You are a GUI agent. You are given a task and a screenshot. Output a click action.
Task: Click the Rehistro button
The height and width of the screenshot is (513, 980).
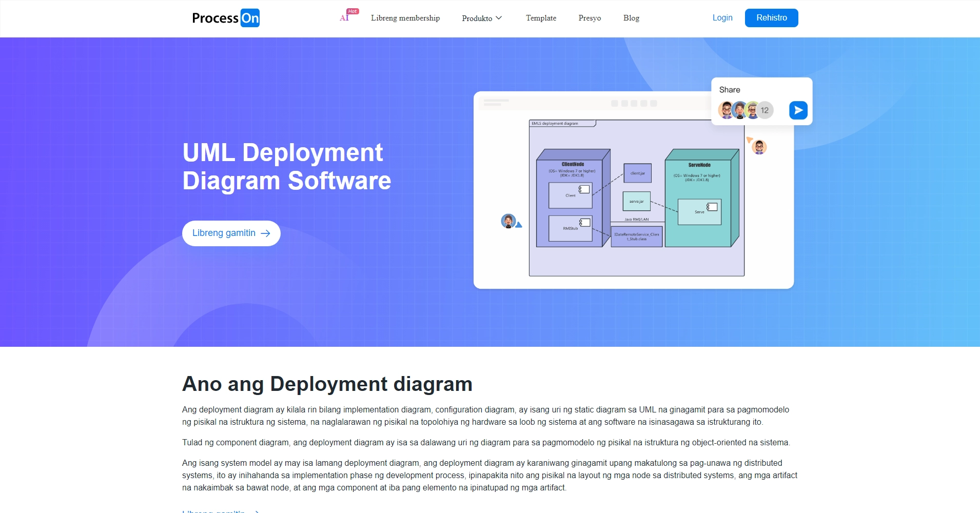pyautogui.click(x=772, y=18)
